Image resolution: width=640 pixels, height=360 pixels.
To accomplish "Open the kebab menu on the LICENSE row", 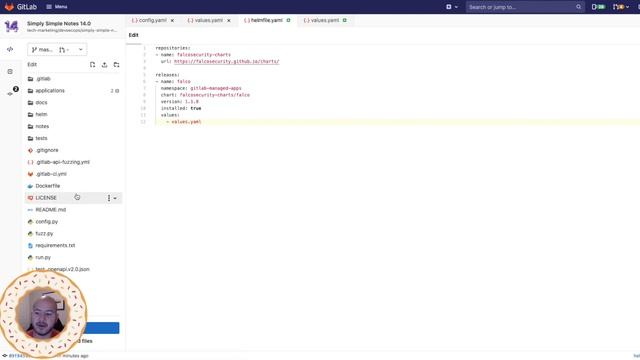I will (x=109, y=198).
